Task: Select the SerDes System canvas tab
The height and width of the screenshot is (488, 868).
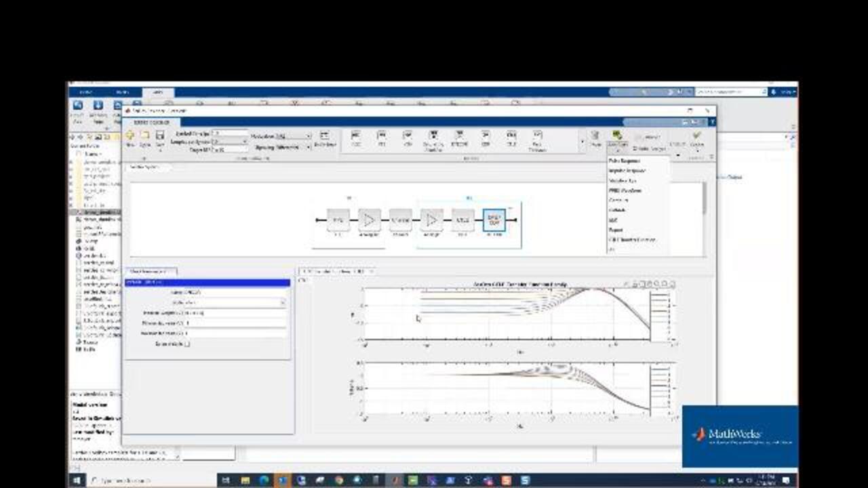Action: pyautogui.click(x=148, y=167)
